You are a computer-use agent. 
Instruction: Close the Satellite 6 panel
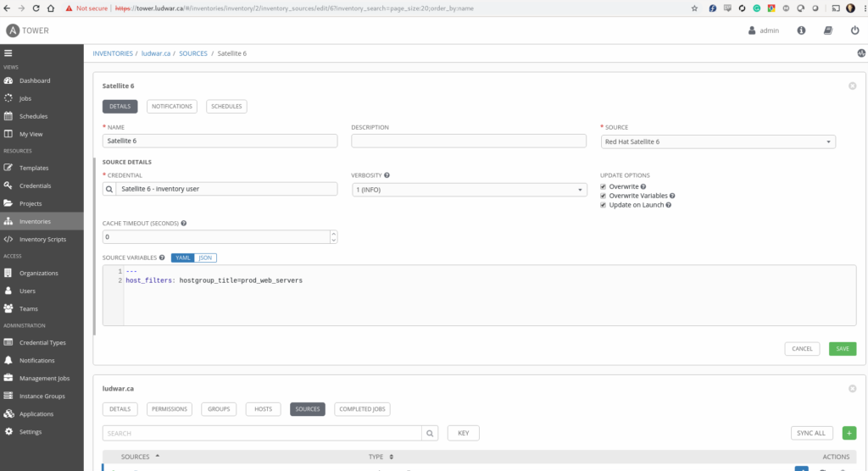tap(853, 86)
